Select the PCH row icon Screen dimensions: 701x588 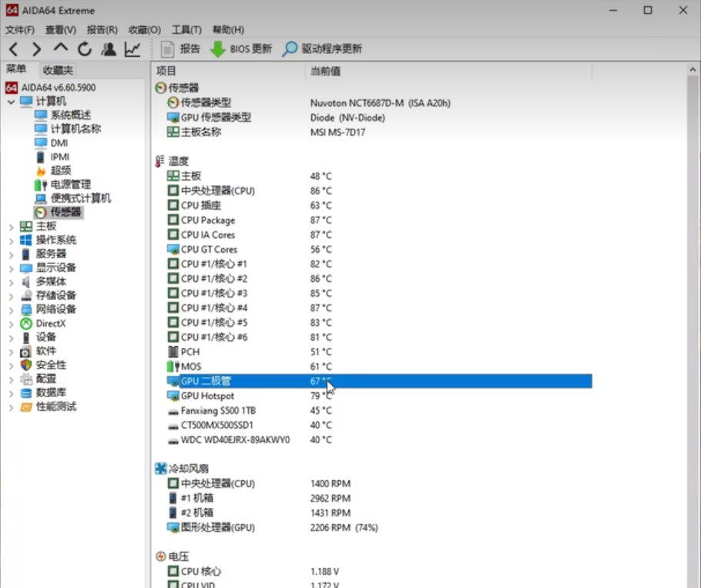(173, 352)
